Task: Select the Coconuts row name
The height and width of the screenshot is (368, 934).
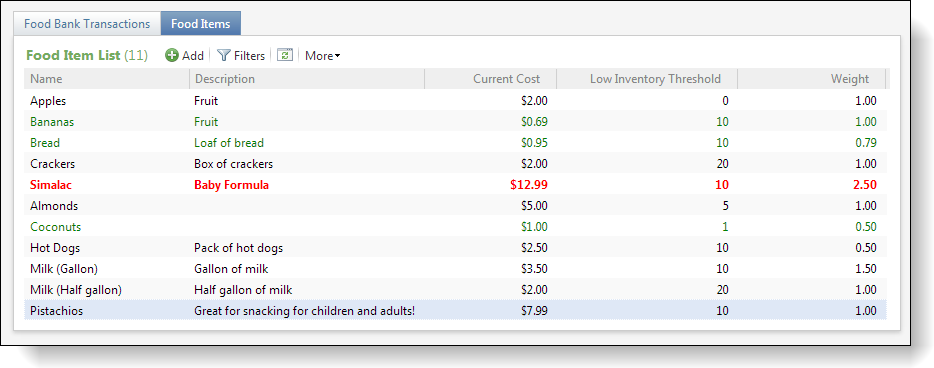Action: [55, 227]
